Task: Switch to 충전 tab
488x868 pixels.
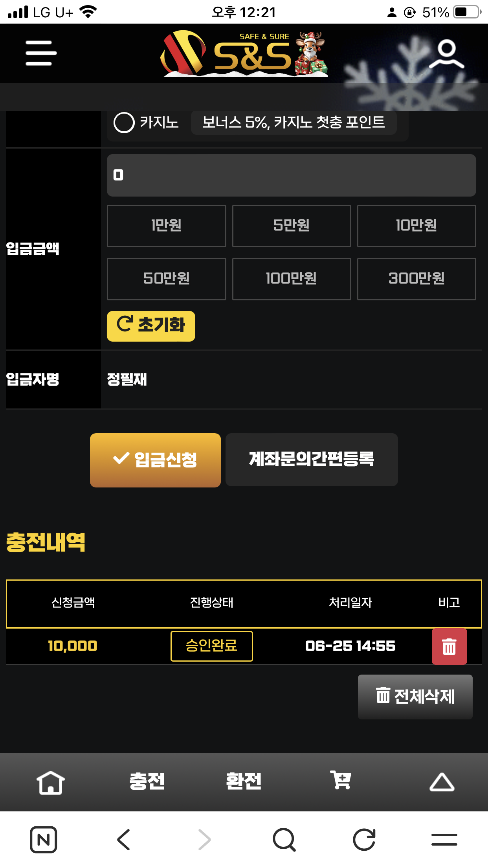Action: click(x=147, y=781)
